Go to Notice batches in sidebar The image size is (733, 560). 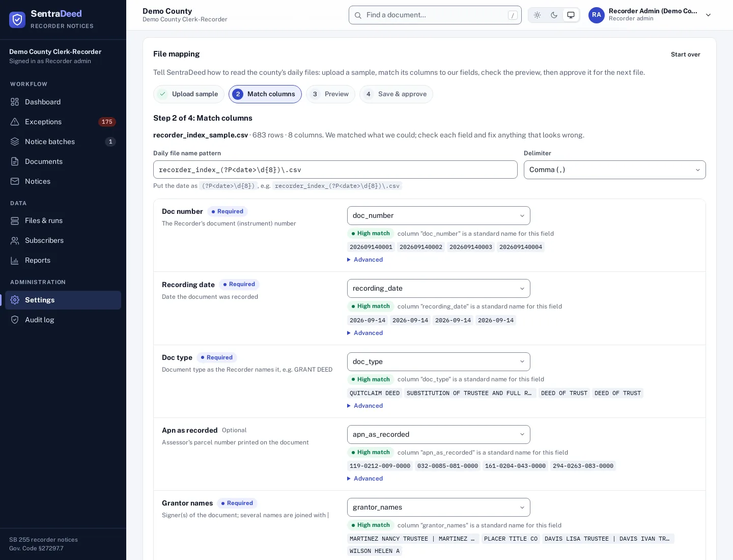(63, 142)
